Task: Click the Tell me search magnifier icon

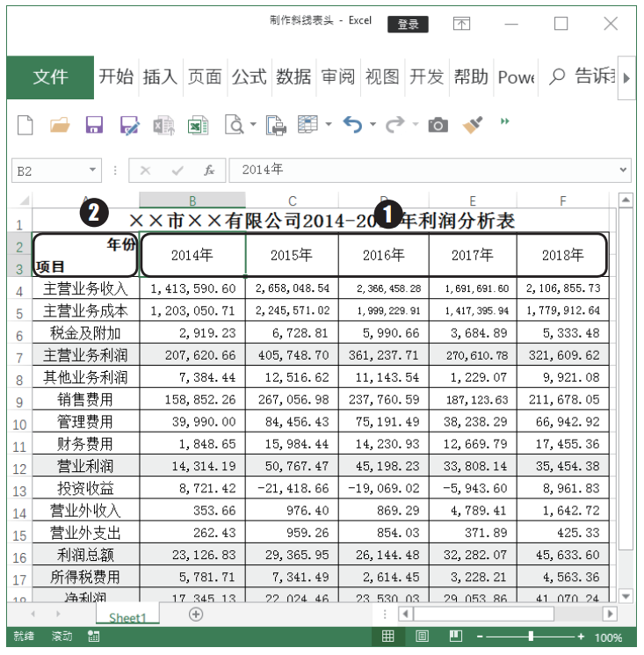Action: click(x=557, y=76)
